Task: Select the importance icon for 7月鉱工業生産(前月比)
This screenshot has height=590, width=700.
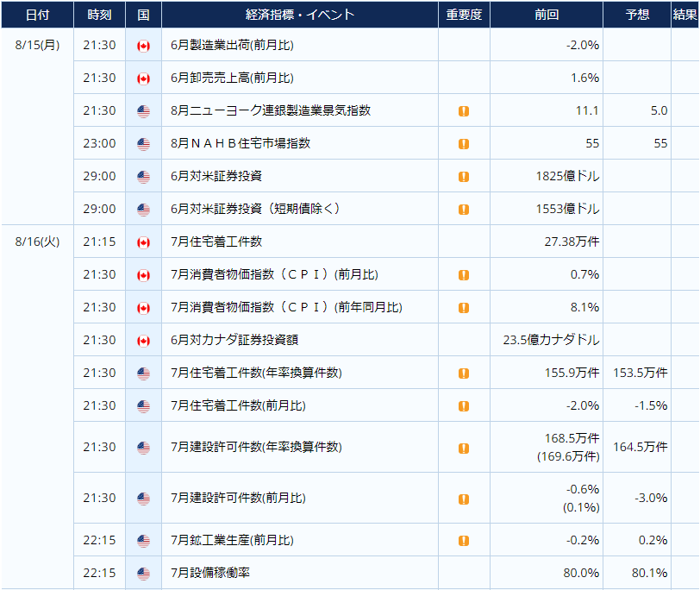Action: (x=464, y=541)
